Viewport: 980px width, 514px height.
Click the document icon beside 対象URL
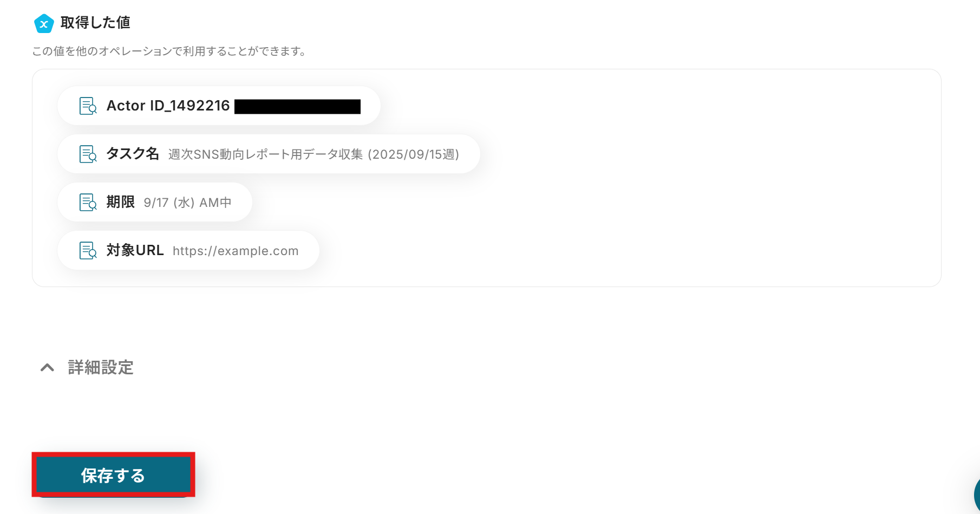click(x=88, y=251)
